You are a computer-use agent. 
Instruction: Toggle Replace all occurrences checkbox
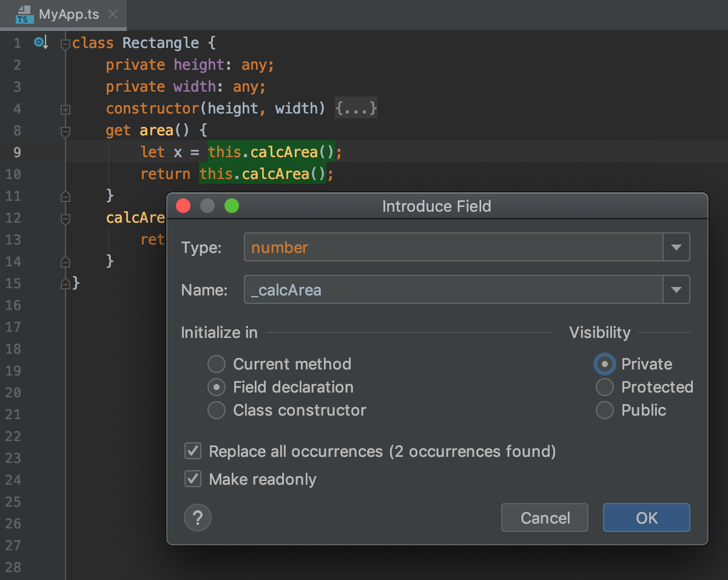tap(193, 451)
